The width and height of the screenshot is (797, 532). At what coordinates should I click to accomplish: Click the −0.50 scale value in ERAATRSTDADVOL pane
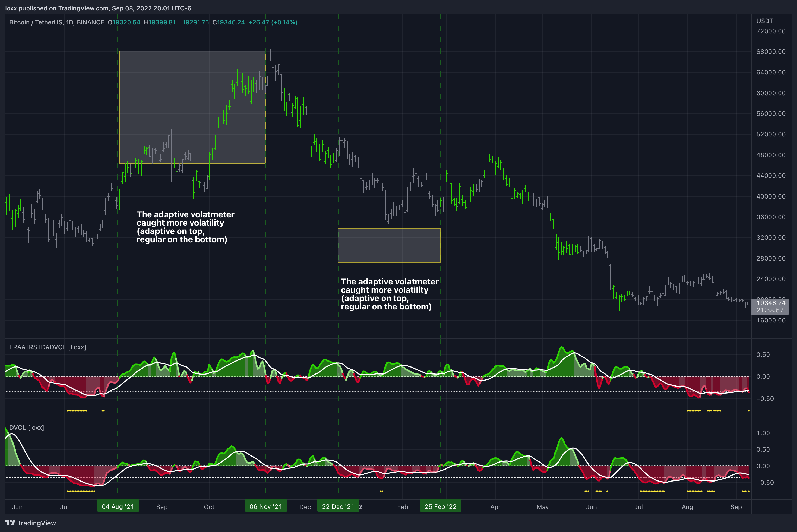coord(765,399)
